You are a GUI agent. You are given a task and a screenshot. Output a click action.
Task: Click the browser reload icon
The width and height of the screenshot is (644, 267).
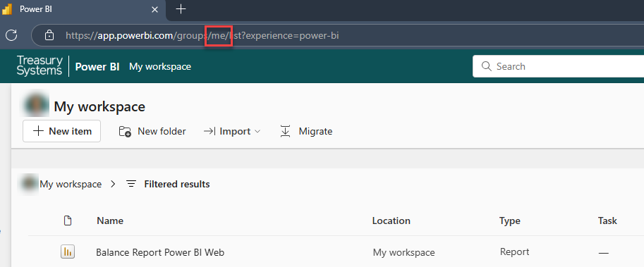(x=11, y=35)
